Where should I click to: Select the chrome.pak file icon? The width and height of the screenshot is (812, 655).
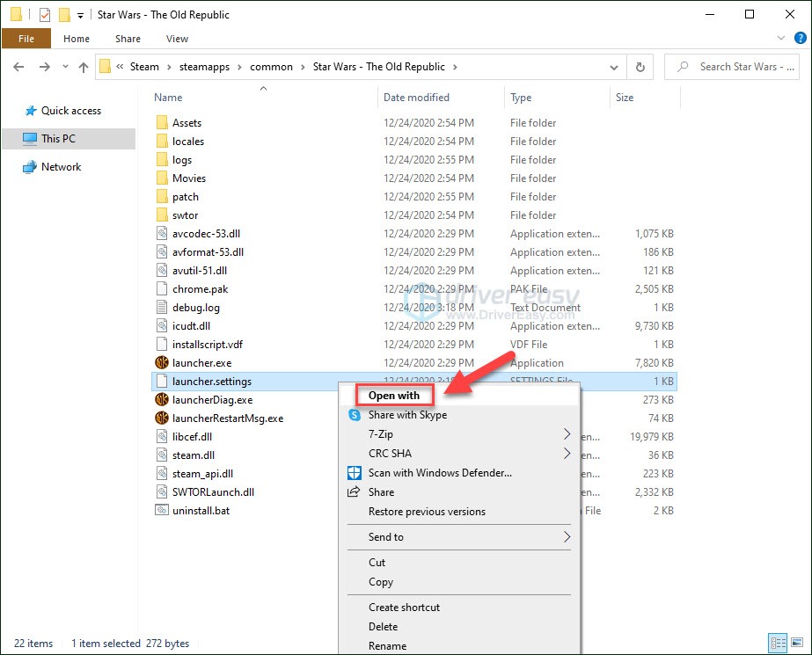click(162, 288)
